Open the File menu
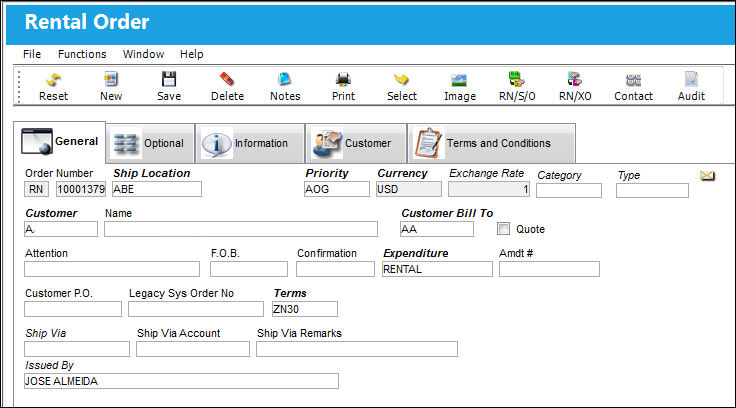The height and width of the screenshot is (408, 736). (x=32, y=54)
